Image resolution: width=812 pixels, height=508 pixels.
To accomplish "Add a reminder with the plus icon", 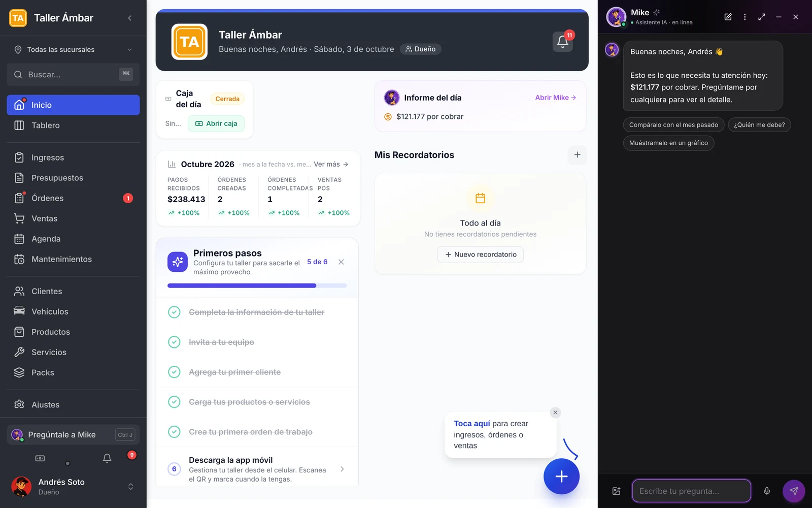I will tap(577, 155).
